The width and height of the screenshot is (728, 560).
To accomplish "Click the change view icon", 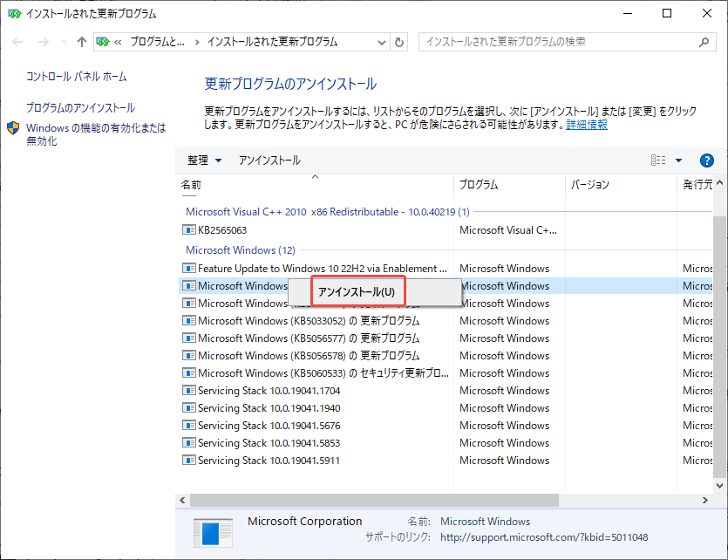I will point(658,160).
